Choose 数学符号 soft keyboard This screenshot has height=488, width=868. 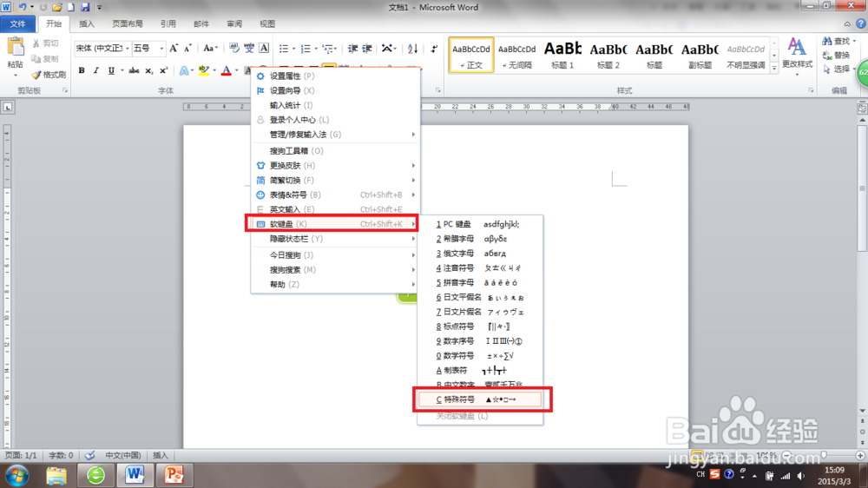[480, 356]
